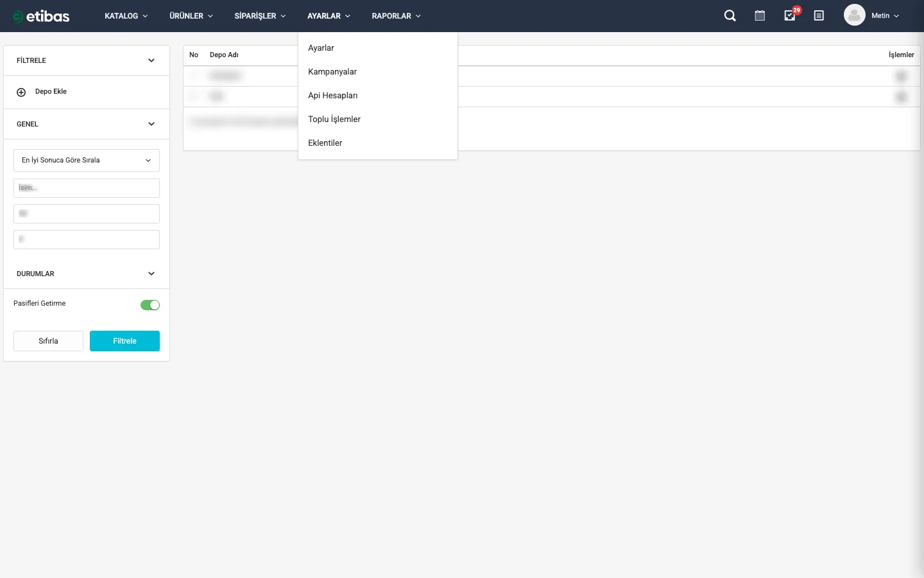Image resolution: width=924 pixels, height=578 pixels.
Task: Toggle the Pasifleri Getirme switch
Action: [150, 305]
